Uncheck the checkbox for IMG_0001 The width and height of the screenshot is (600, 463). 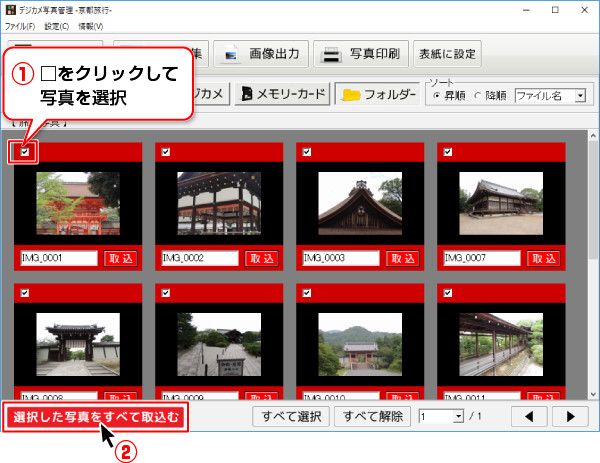click(24, 152)
